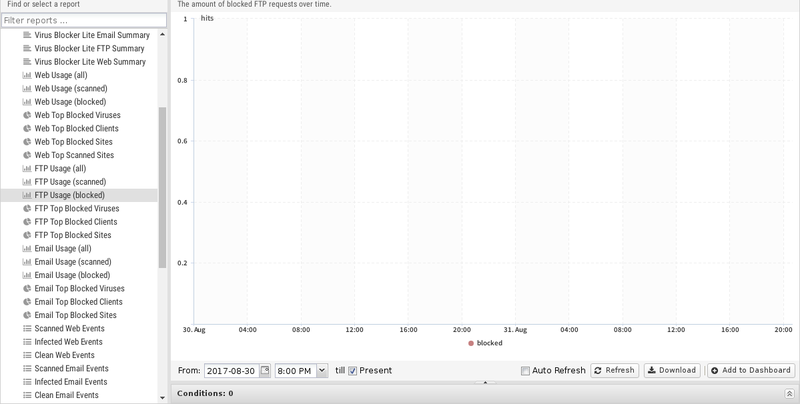This screenshot has height=404, width=800.
Task: Click Add to Dashboard button
Action: [x=751, y=370]
